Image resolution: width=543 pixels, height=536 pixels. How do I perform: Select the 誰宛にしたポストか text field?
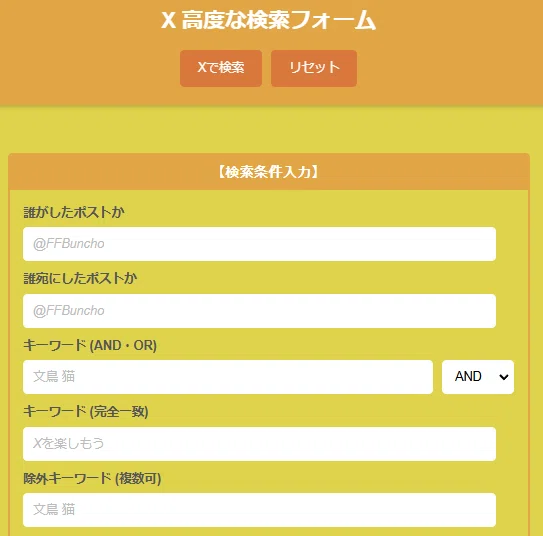259,311
